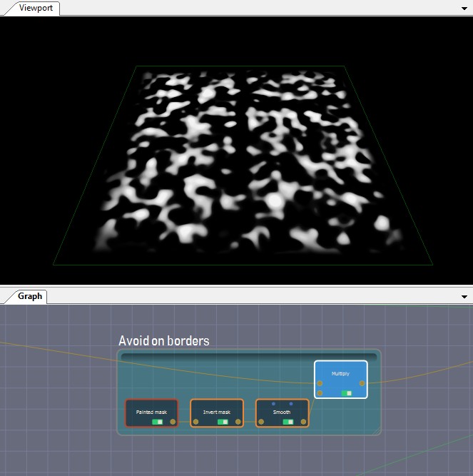Open the Viewport panel dropdown arrow
Screen dimensions: 473x476
click(464, 9)
